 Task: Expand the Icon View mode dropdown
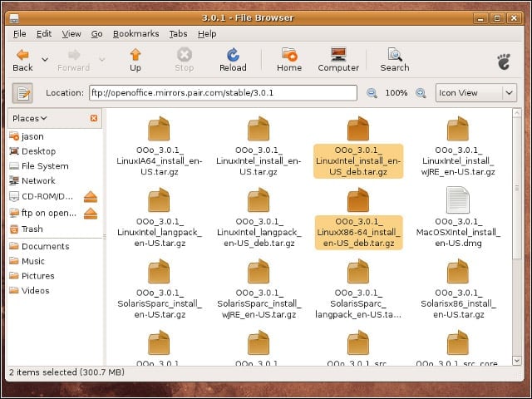(509, 92)
